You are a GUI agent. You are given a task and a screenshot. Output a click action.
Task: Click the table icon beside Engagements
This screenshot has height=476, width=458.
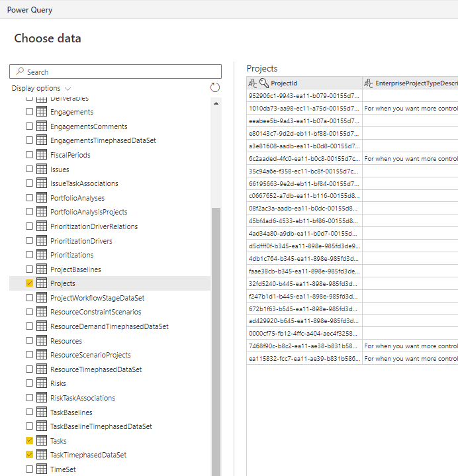[x=42, y=111]
